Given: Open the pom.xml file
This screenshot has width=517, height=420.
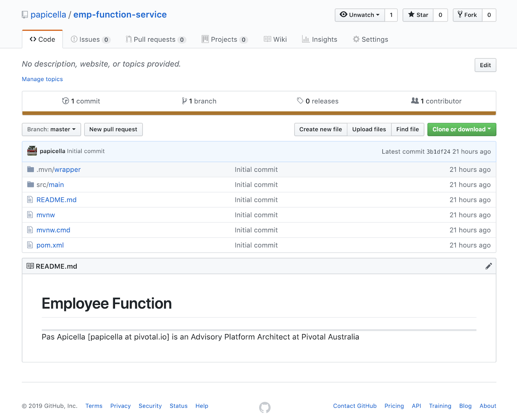Looking at the screenshot, I should tap(50, 245).
